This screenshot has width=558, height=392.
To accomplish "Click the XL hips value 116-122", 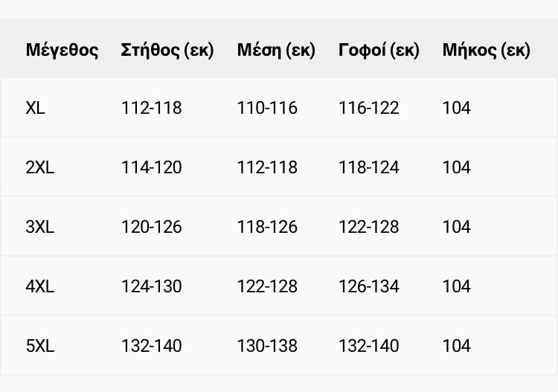I will (369, 107).
